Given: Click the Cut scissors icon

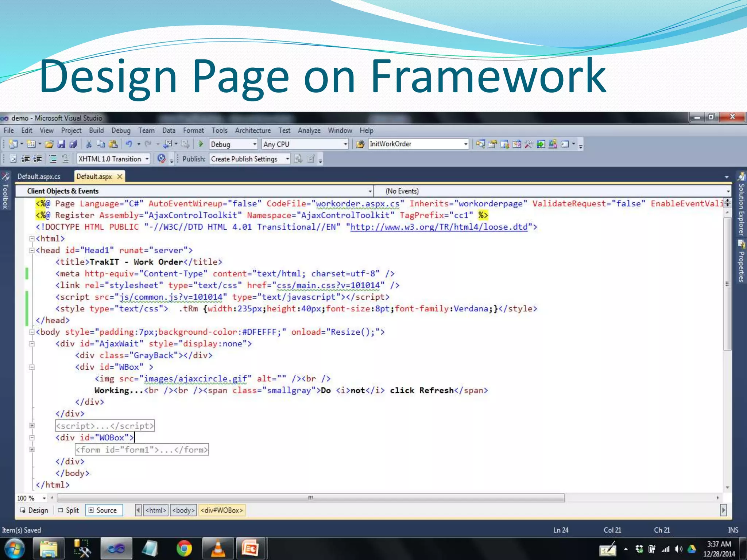Looking at the screenshot, I should pos(89,144).
